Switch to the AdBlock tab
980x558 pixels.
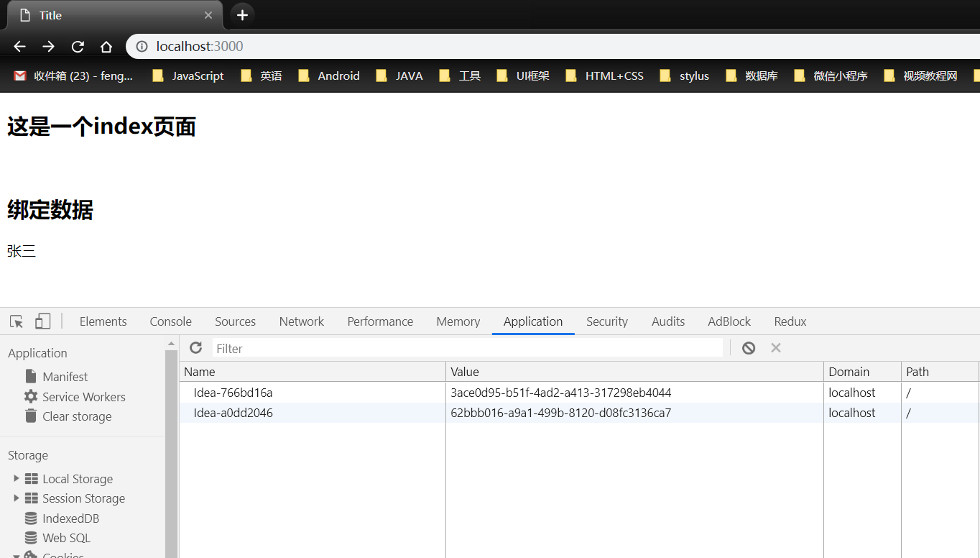(729, 321)
